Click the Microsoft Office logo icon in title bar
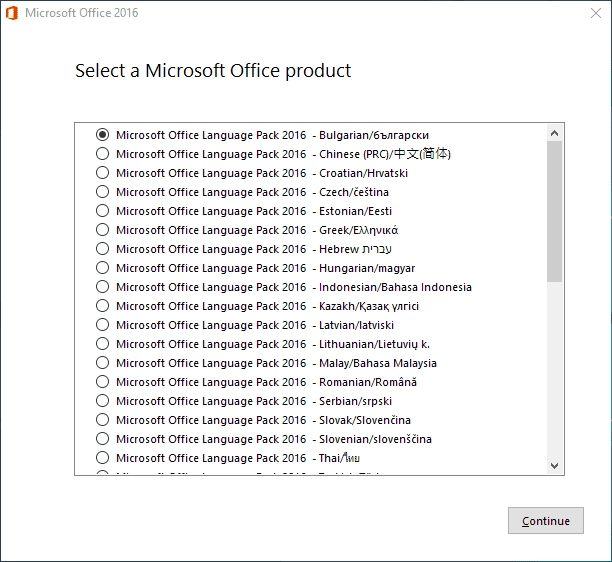Viewport: 612px width, 562px height. pyautogui.click(x=12, y=13)
